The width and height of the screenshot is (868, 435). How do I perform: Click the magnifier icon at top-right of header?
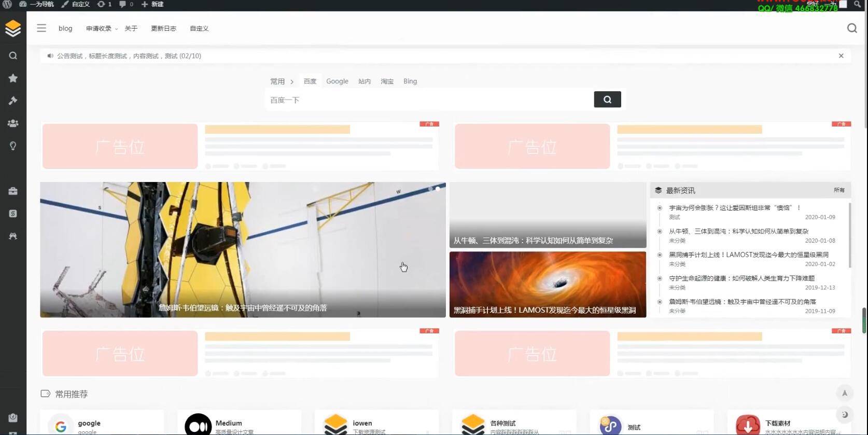pos(851,29)
